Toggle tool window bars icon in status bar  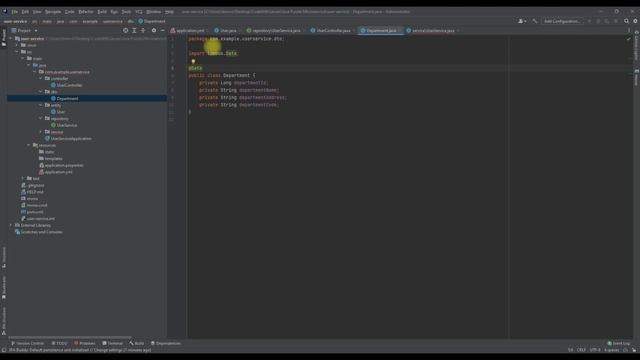point(4,350)
